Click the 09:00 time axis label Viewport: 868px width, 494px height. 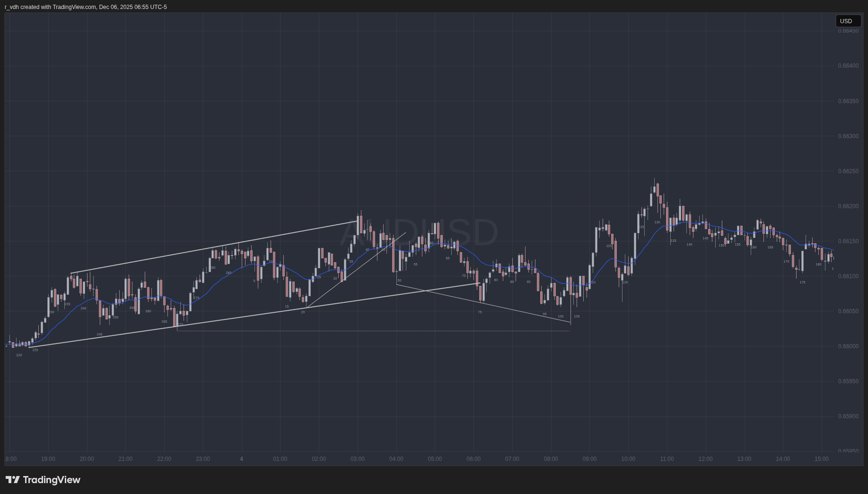tap(589, 459)
